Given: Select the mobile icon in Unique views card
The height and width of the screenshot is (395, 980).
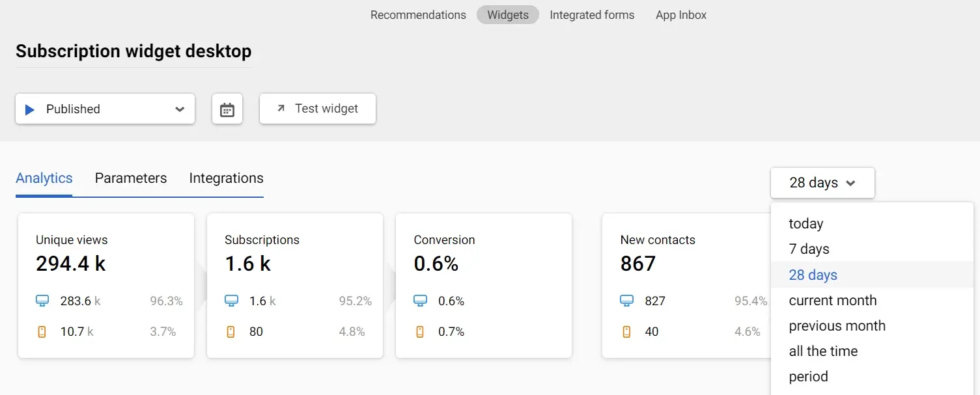Looking at the screenshot, I should [42, 331].
